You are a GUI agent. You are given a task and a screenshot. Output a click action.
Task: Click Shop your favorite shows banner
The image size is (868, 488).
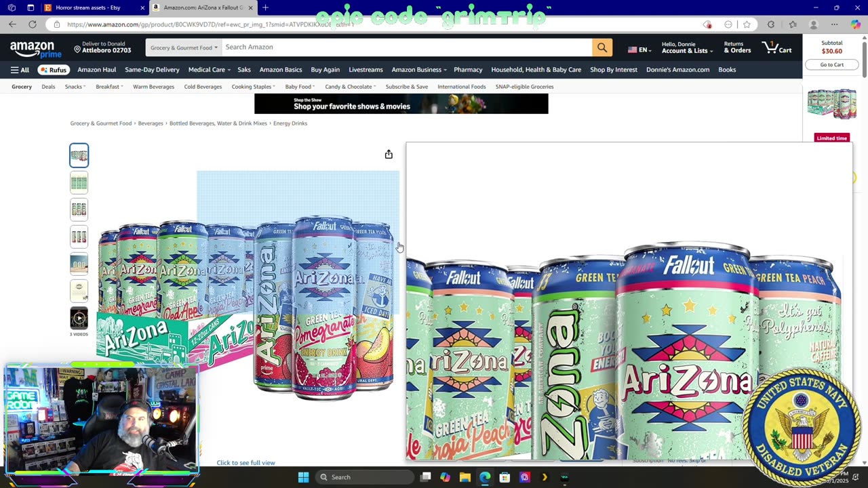pos(401,104)
